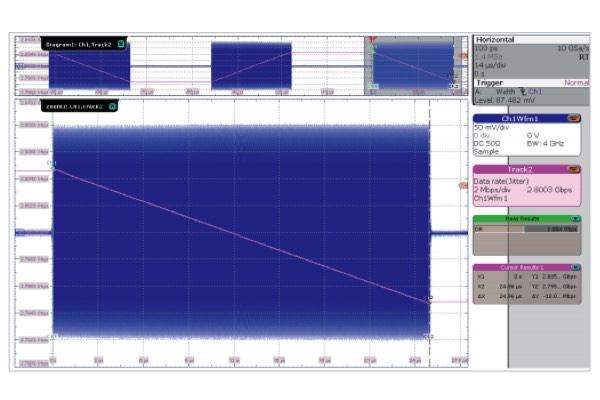Click the red trigger position marker
Screen dimensions: 600x400
[x=372, y=39]
